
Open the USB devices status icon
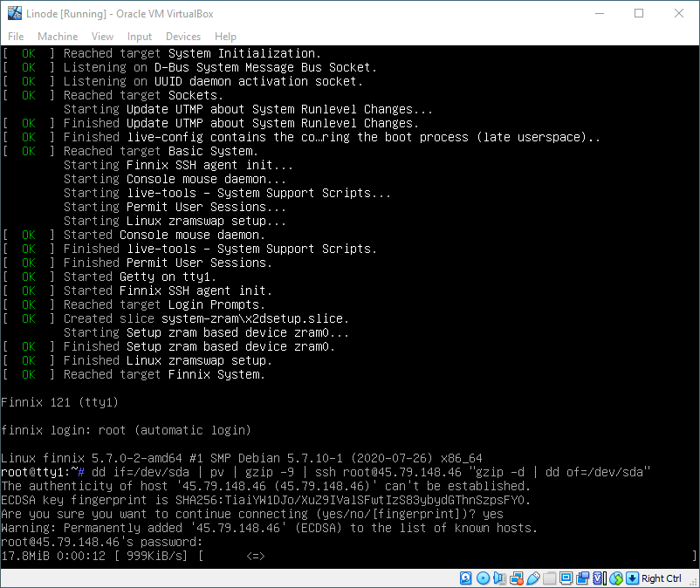pyautogui.click(x=533, y=578)
